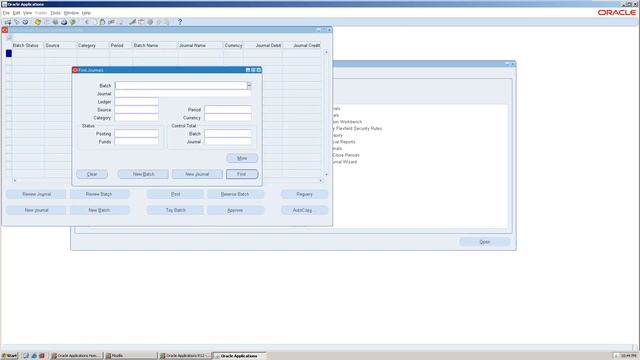Click the Control Total Journal field

[228, 141]
